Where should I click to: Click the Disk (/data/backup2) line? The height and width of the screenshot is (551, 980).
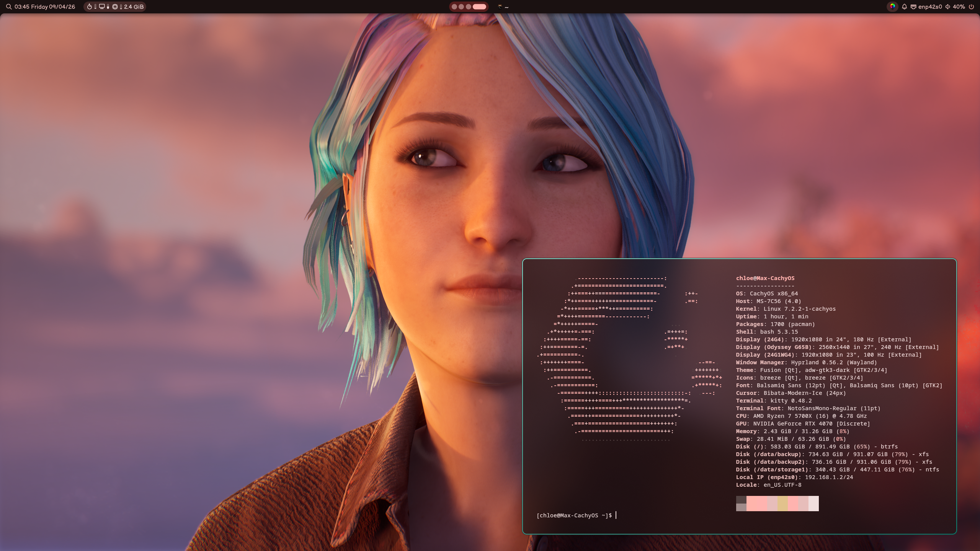(x=834, y=462)
